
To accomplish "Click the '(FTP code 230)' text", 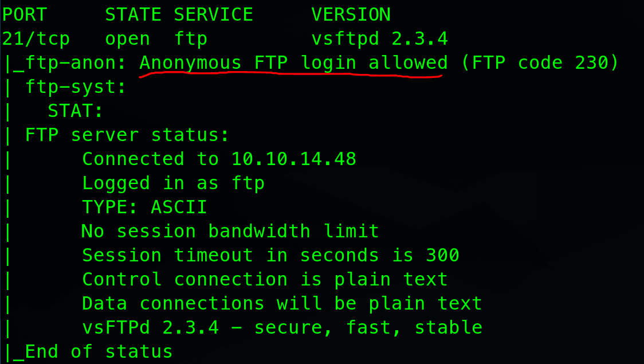I will tap(540, 63).
